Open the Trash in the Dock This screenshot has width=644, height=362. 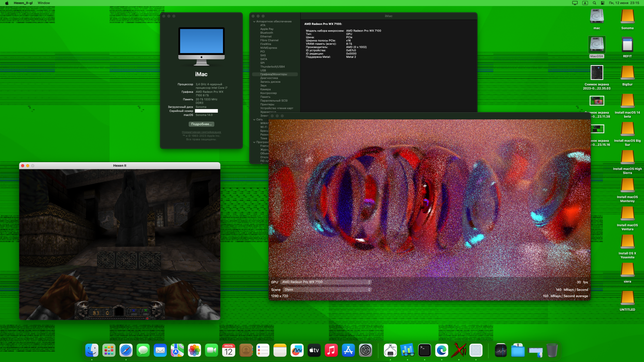552,350
